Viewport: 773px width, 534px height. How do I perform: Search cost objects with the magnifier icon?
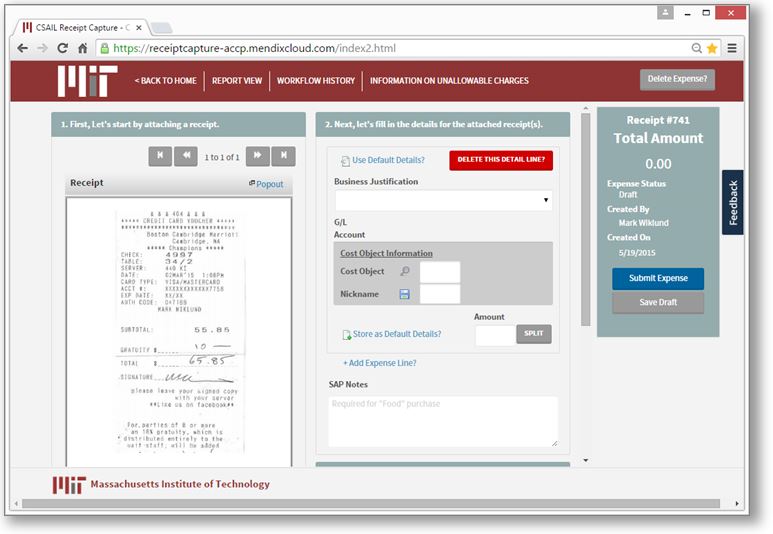coord(405,271)
